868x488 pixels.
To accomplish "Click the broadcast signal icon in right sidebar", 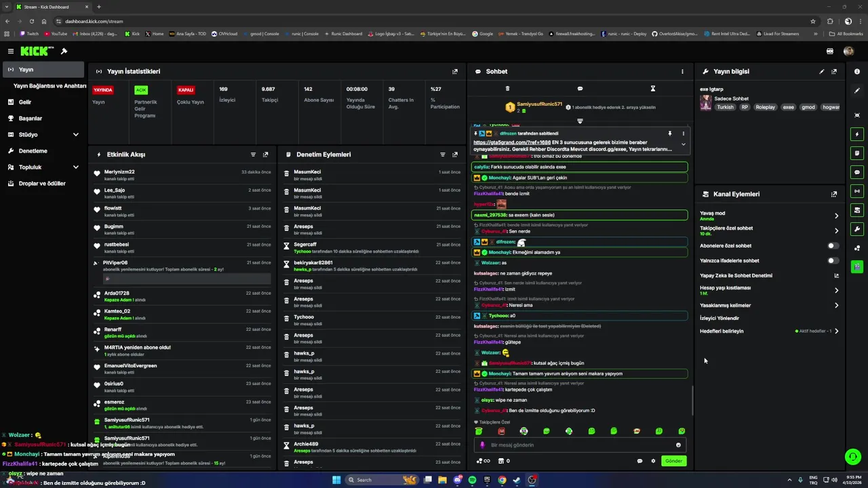I will click(857, 191).
